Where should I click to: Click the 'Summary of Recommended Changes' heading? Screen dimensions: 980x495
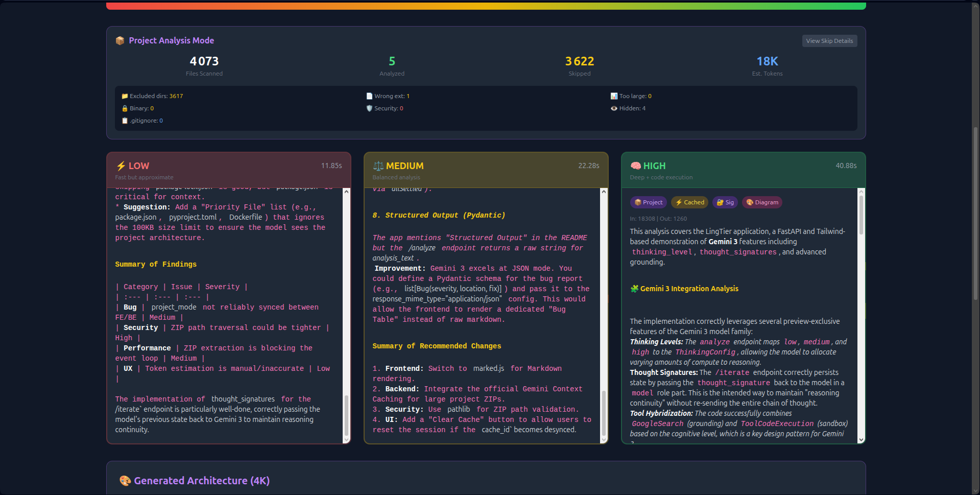437,346
